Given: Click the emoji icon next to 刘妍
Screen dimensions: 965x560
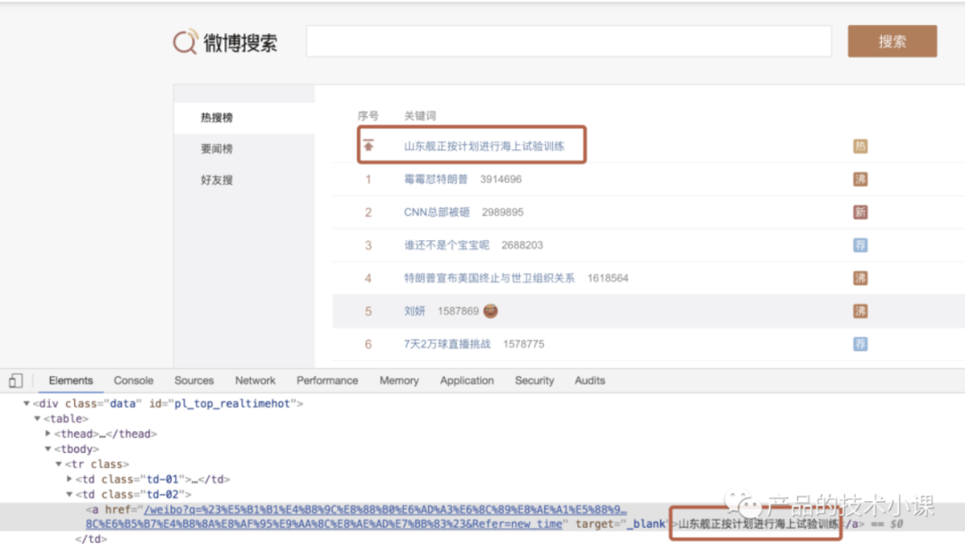Looking at the screenshot, I should click(x=491, y=311).
